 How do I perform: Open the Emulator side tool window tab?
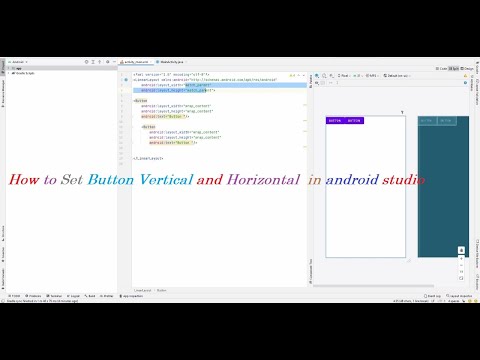tap(477, 283)
